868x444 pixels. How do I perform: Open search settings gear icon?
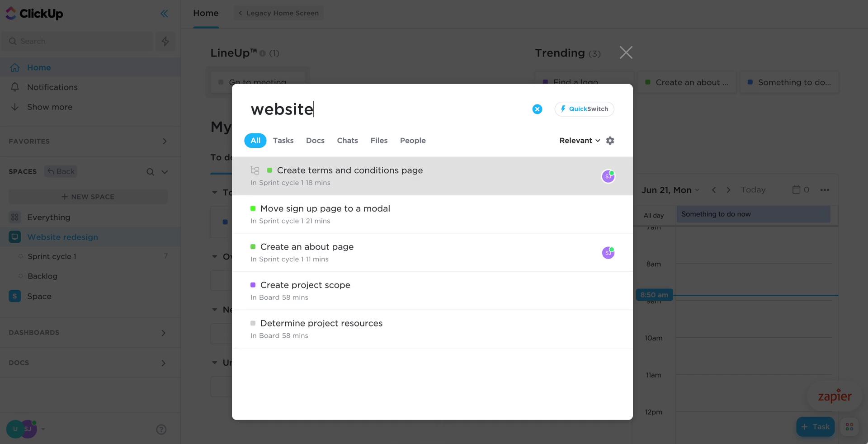(610, 141)
